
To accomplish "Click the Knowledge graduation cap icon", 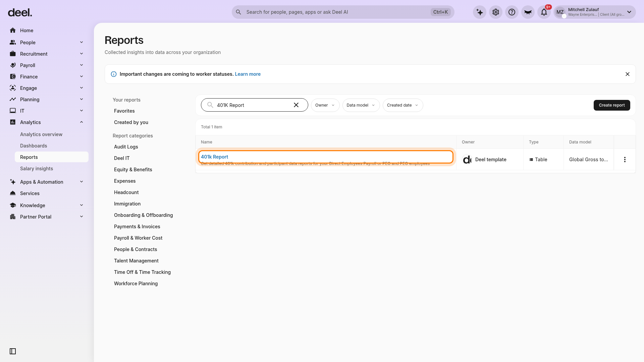I will point(13,205).
